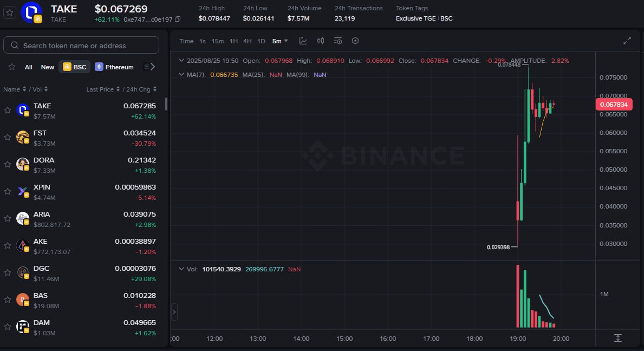This screenshot has width=644, height=351.
Task: Sort list by 24h Chg
Action: [141, 89]
